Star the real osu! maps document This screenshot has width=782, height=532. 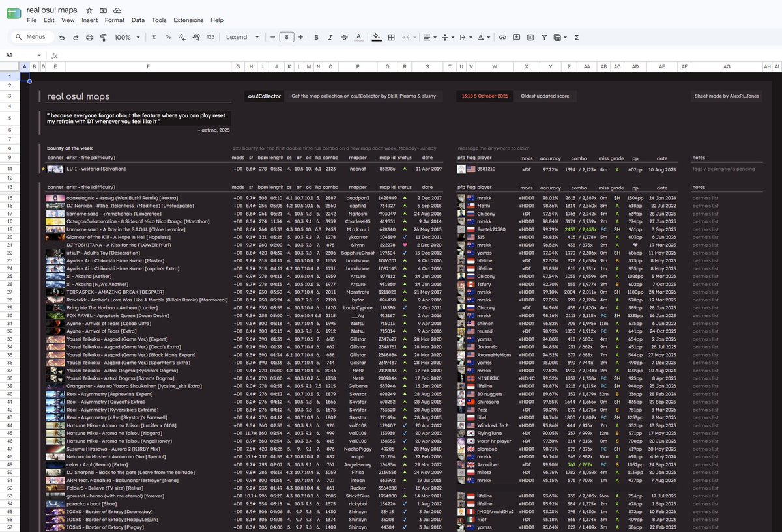(x=89, y=10)
